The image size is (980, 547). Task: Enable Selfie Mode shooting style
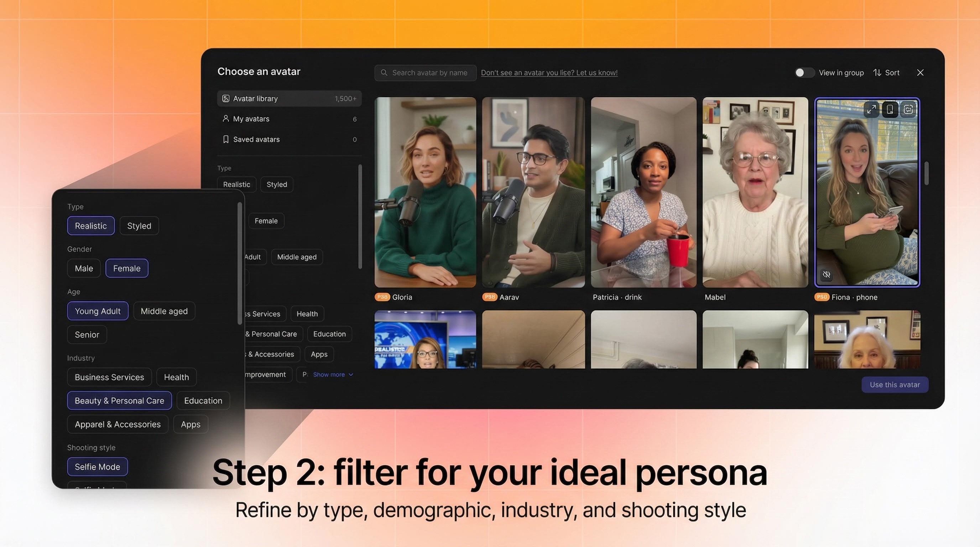[97, 467]
